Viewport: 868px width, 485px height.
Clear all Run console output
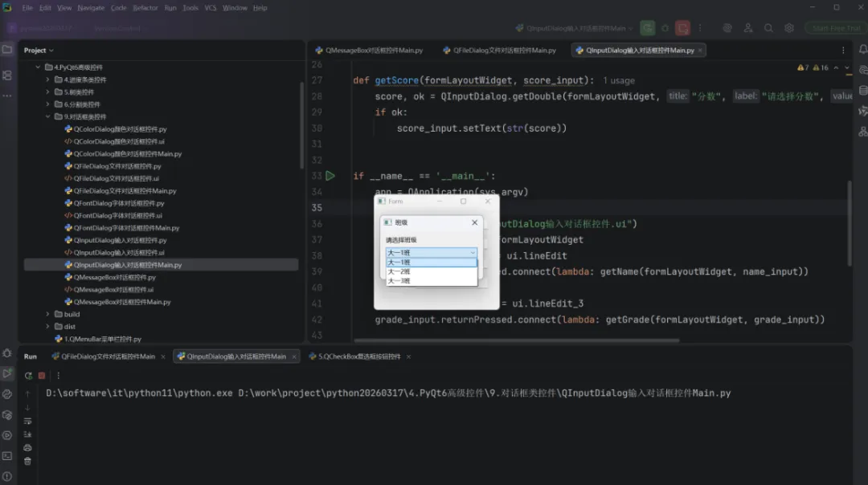(27, 461)
